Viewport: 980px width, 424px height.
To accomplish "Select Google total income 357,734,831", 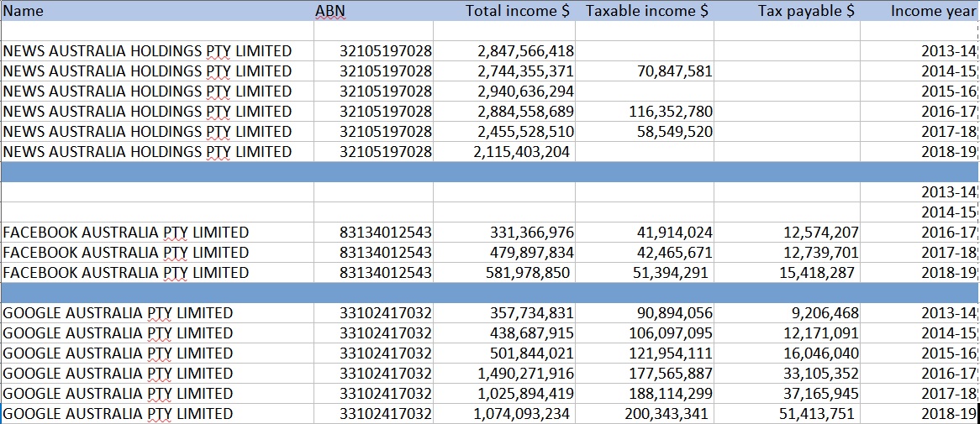I will point(503,313).
